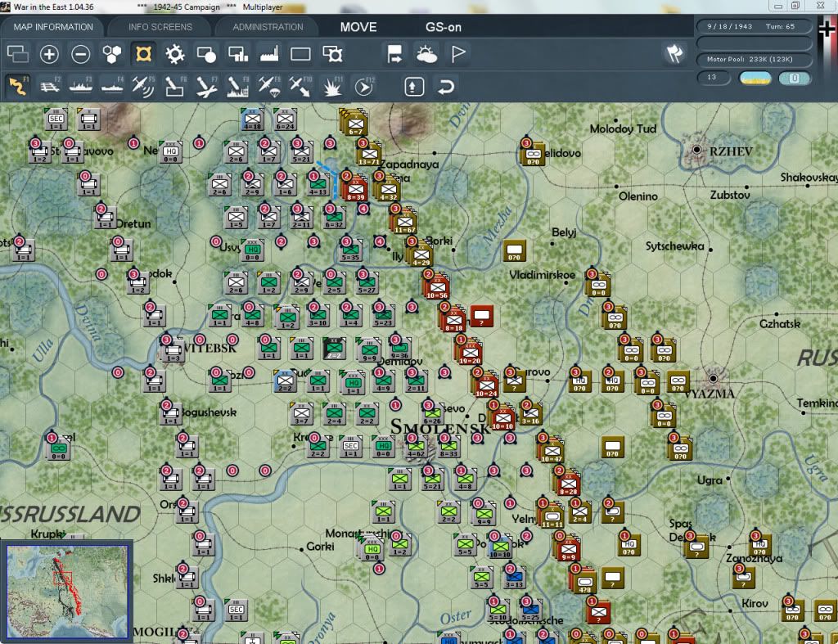Toggle unit counters with the stacked rectangles icon
This screenshot has width=838, height=644.
[18, 54]
